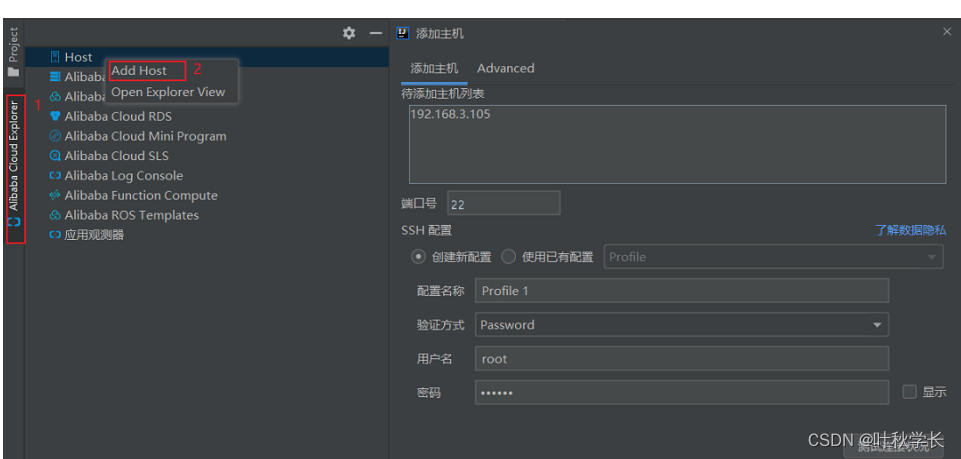Select Alibaba Cloud RDS node
The width and height of the screenshot is (961, 459).
(x=118, y=116)
